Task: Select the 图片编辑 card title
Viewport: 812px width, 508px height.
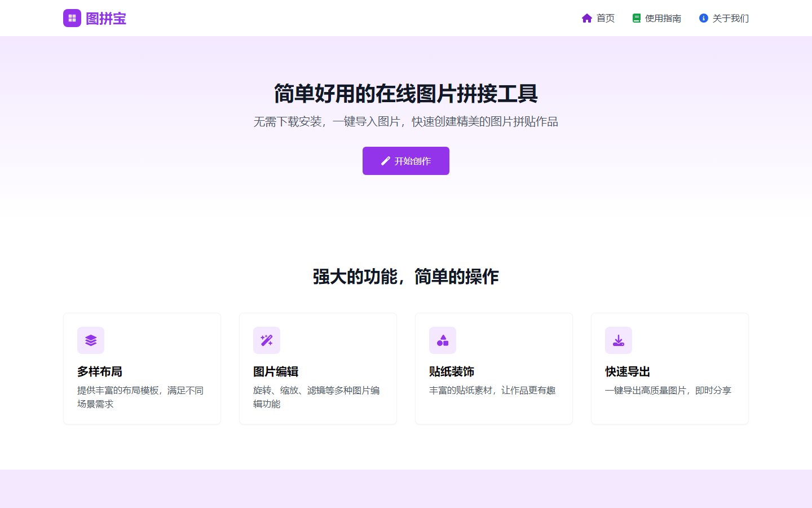Action: pos(276,371)
